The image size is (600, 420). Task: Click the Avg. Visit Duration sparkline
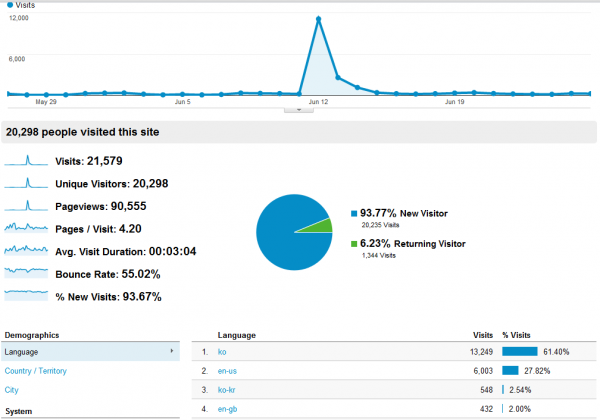click(27, 251)
